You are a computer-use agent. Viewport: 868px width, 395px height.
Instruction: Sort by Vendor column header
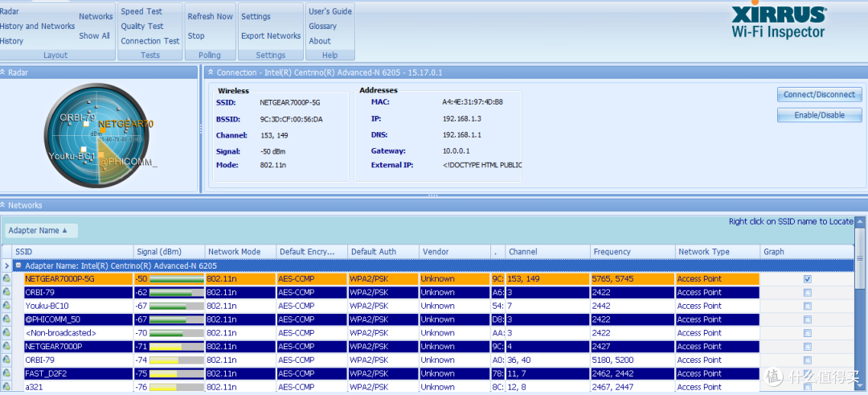coord(455,252)
